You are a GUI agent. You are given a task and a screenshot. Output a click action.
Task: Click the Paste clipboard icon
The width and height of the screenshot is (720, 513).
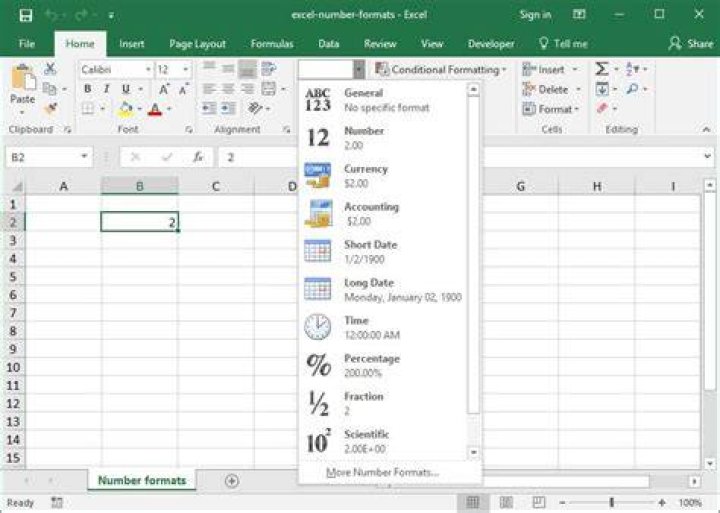tap(23, 78)
